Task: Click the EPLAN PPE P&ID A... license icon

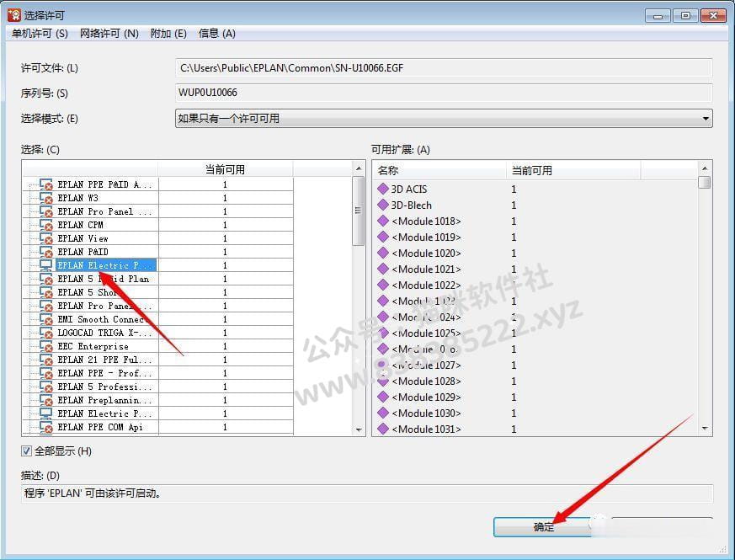Action: coord(46,184)
